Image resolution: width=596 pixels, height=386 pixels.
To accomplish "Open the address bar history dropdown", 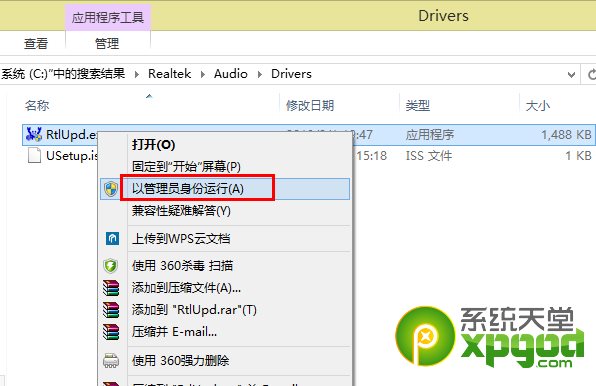I will [571, 74].
